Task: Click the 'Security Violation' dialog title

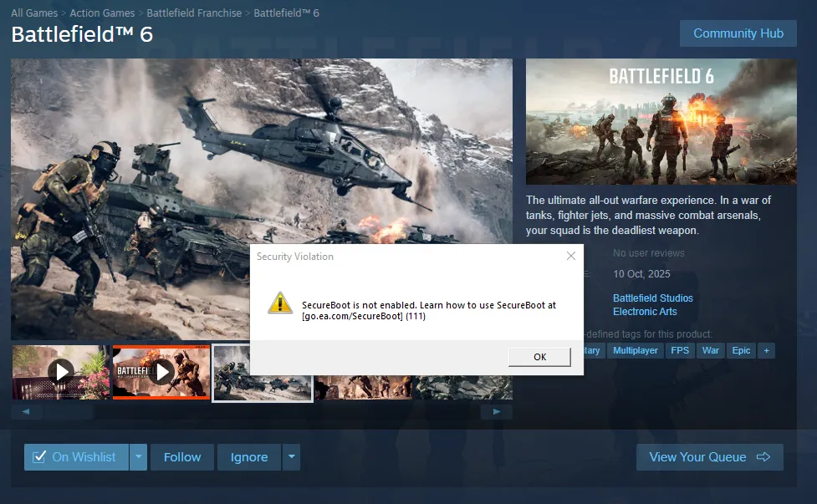Action: coord(295,257)
